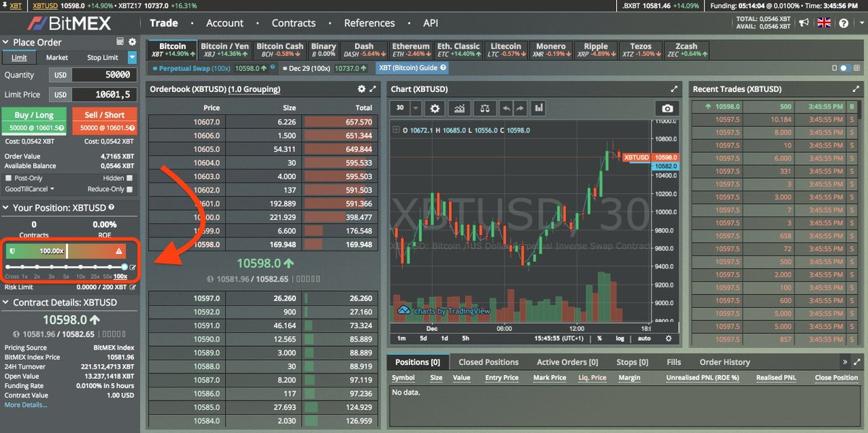Select Dec 29 (100x) contract

click(x=327, y=68)
